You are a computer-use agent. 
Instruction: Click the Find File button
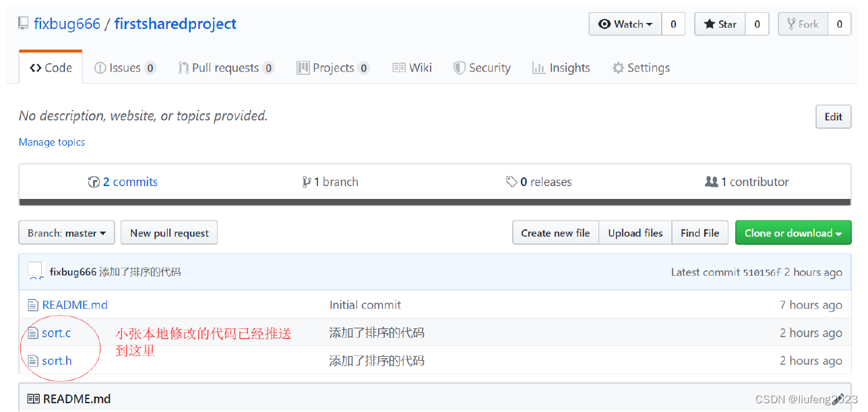pos(700,233)
